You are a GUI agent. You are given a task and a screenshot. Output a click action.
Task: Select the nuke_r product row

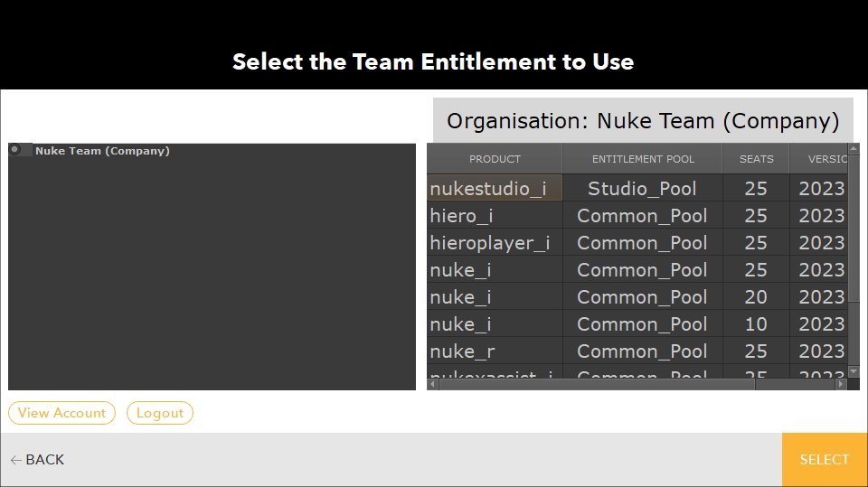(x=495, y=351)
